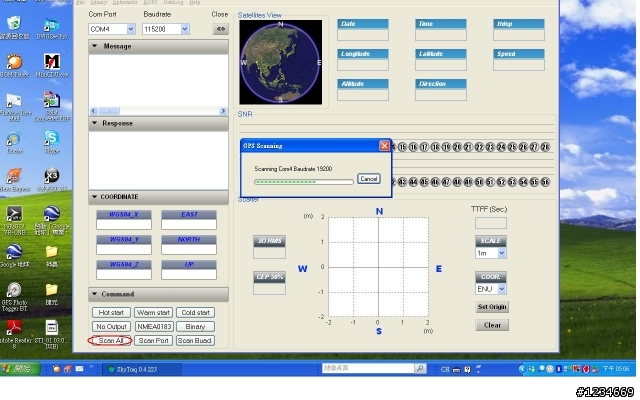The image size is (640, 400).
Task: Click the WGS84_X value field
Action: 124,224
